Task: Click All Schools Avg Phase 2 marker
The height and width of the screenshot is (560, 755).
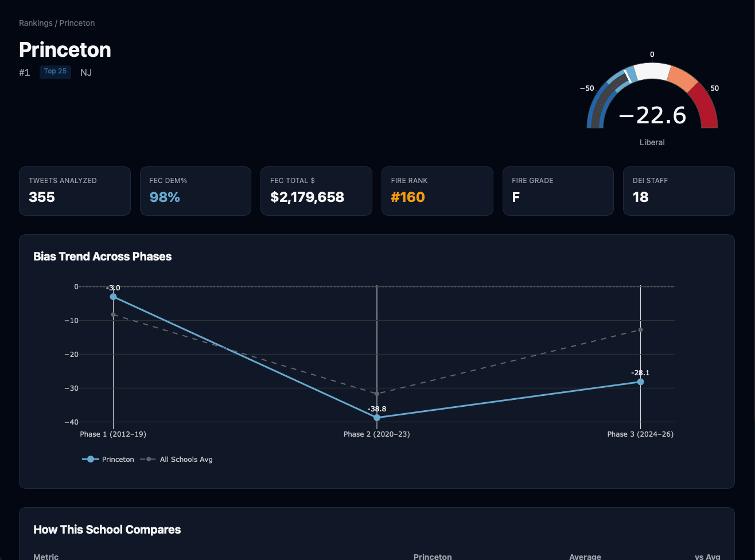Action: click(377, 394)
